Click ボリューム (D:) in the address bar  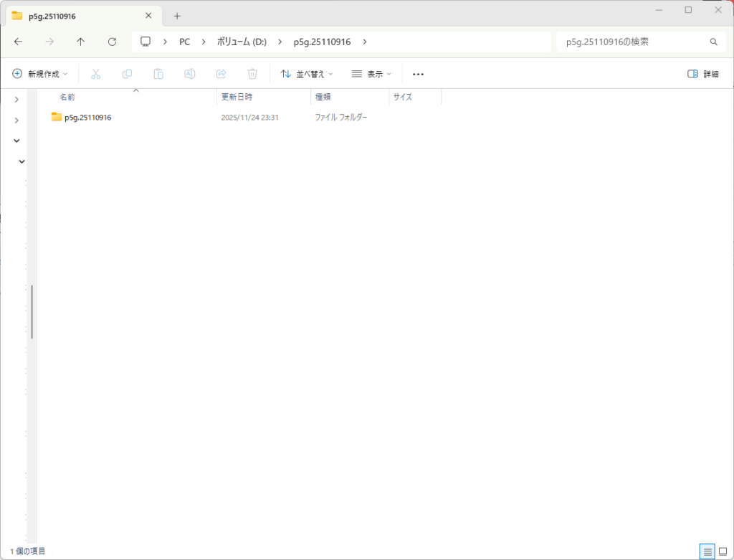click(242, 42)
